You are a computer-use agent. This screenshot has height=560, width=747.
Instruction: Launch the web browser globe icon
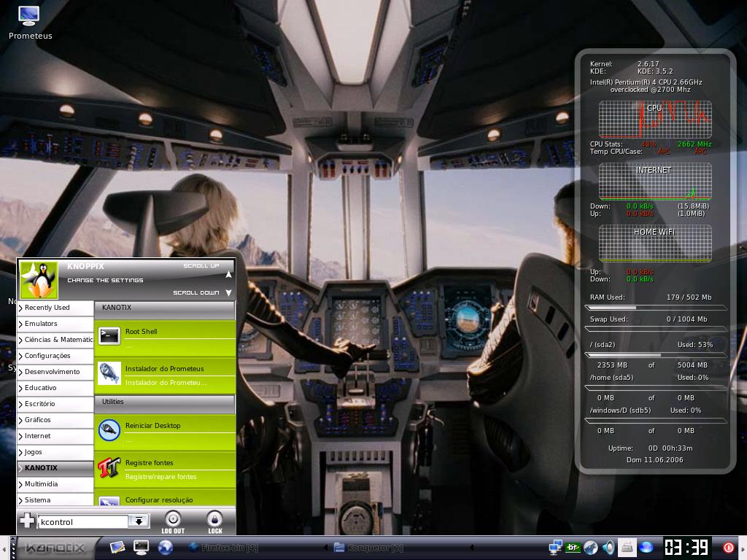(x=166, y=548)
